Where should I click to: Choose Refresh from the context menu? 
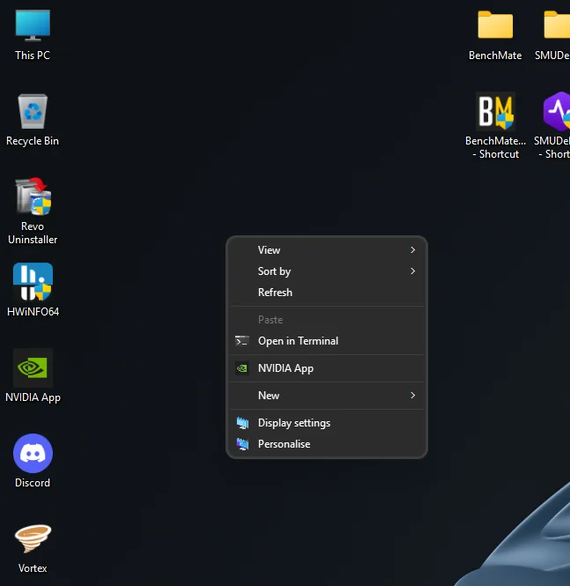pos(327,292)
